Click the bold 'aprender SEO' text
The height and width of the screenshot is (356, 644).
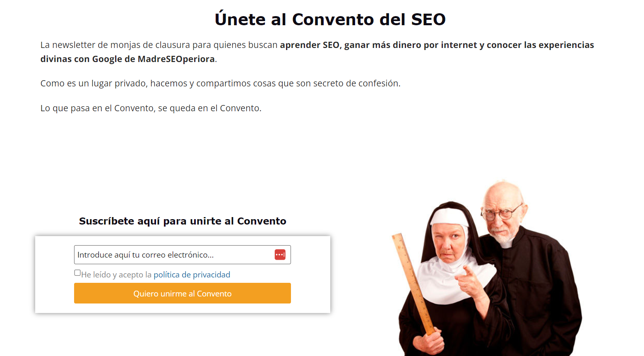(x=309, y=45)
